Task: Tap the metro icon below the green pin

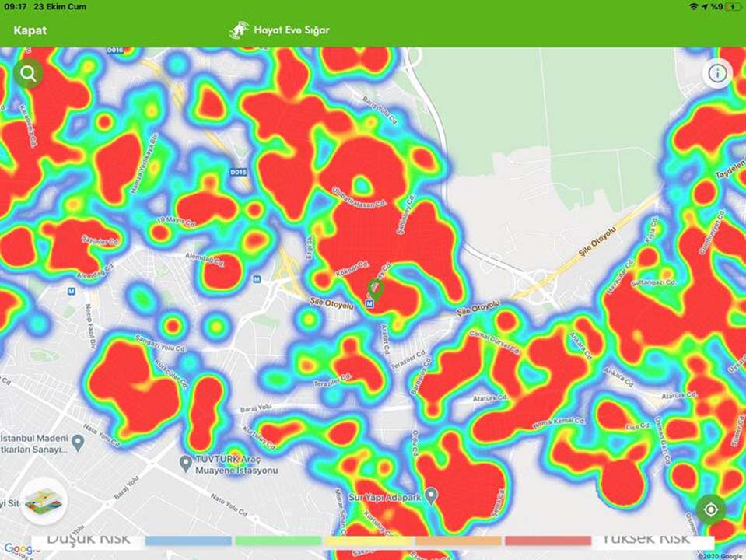Action: 370,303
